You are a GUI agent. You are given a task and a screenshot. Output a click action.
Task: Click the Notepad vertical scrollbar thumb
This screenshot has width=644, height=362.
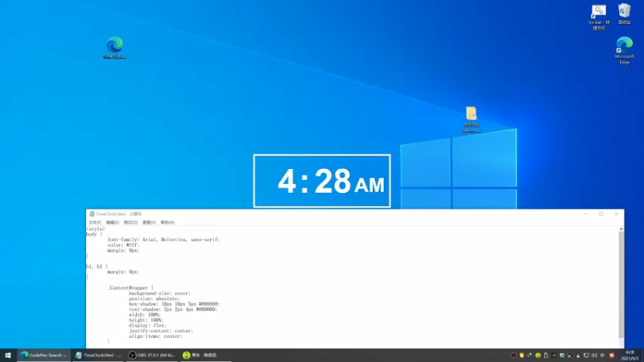(621, 286)
